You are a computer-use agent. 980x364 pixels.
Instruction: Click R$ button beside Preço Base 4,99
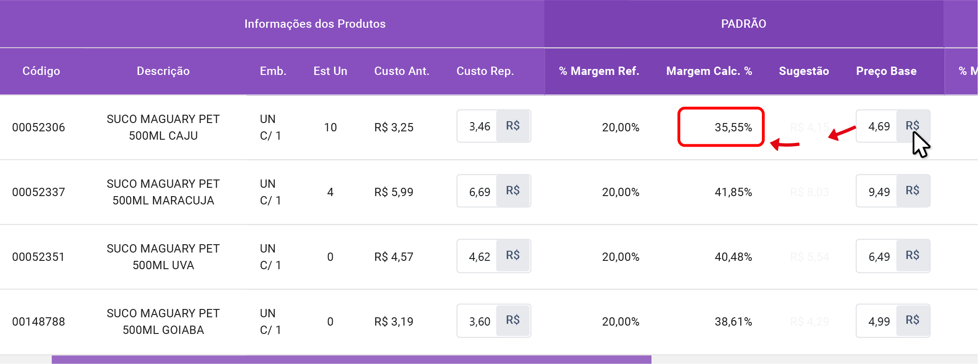pyautogui.click(x=913, y=320)
